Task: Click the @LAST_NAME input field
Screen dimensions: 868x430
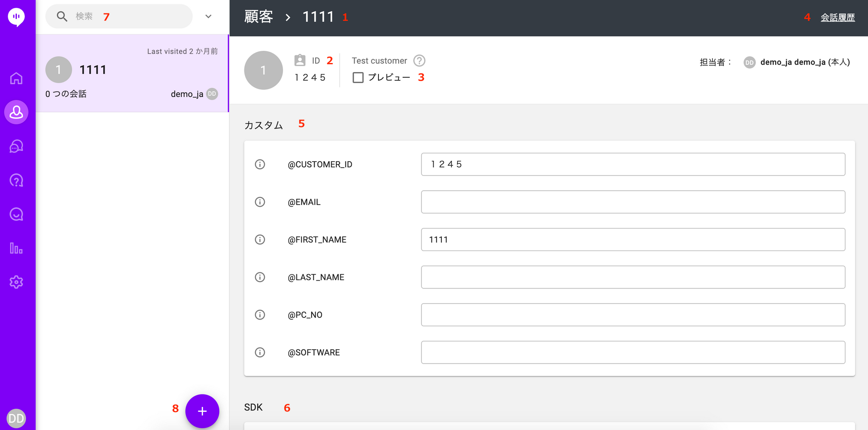Action: (633, 277)
